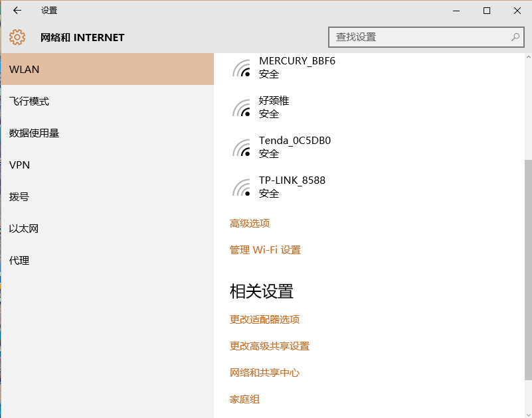Open the 飞行模式 section
Screen dimensions: 532x418
(x=29, y=102)
